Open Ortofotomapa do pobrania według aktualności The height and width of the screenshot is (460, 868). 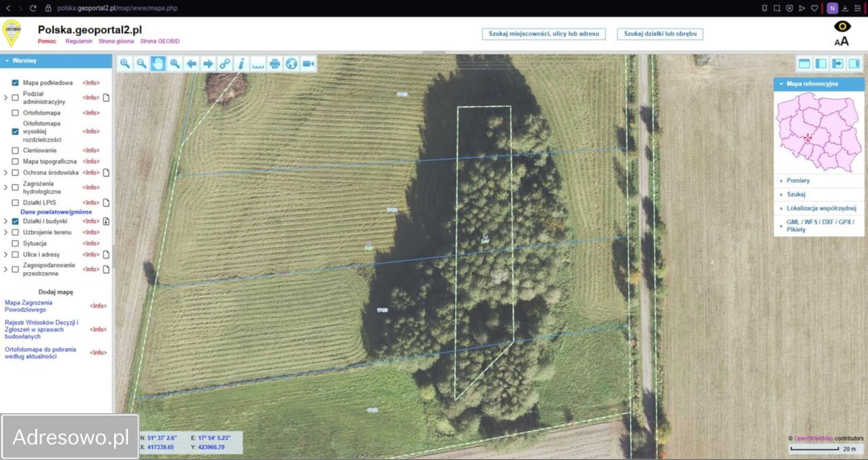(40, 353)
